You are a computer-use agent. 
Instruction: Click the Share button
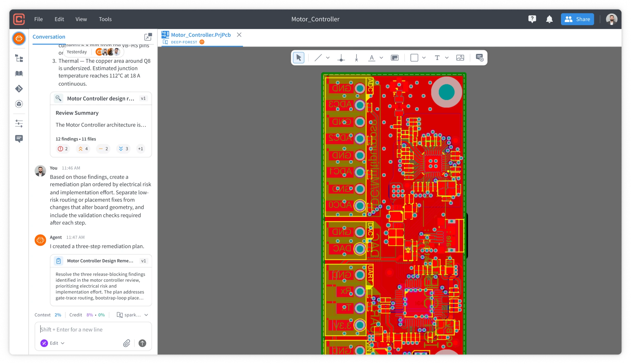577,19
